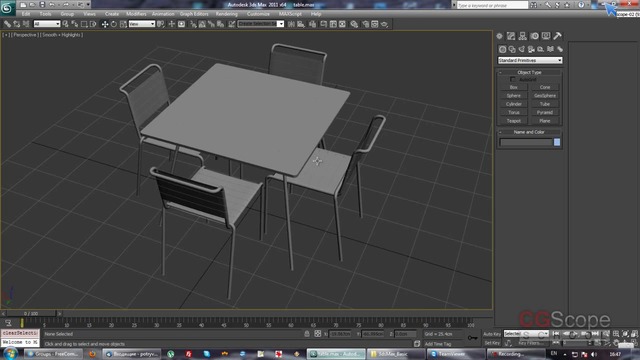Open the MAXScript menu
This screenshot has width=640, height=360.
tap(290, 14)
